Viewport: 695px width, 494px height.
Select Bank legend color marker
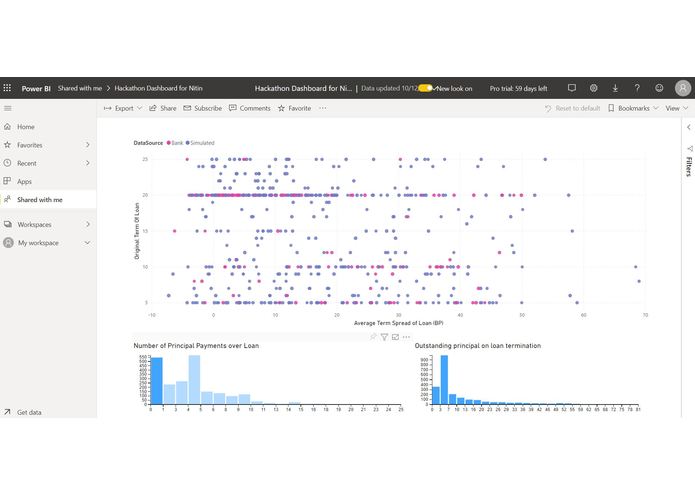pos(168,143)
